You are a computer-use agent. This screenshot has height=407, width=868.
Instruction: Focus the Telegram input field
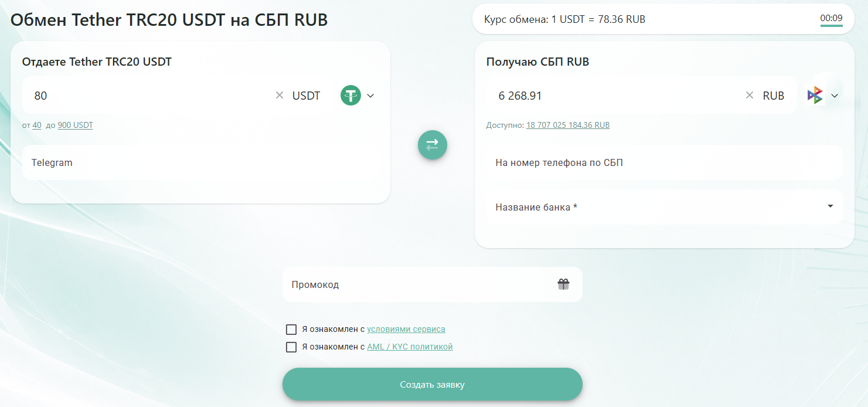(200, 162)
